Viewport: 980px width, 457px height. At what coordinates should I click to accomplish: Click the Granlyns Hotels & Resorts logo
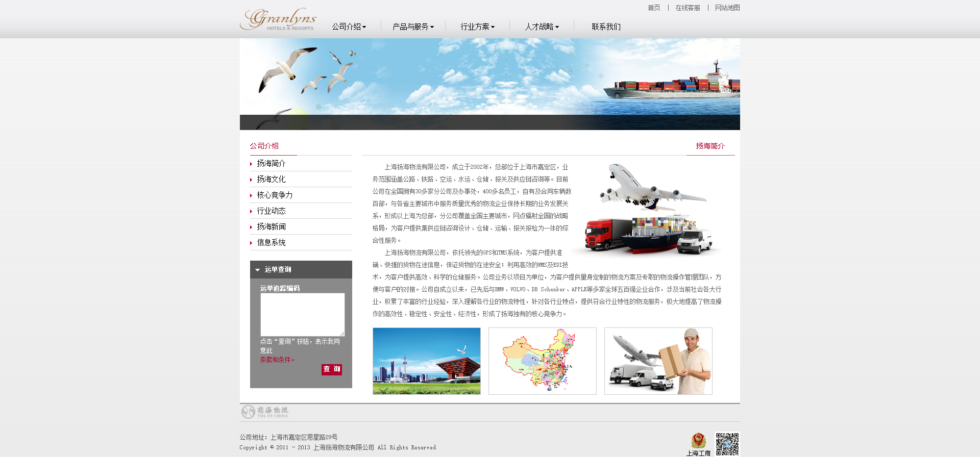click(x=278, y=19)
